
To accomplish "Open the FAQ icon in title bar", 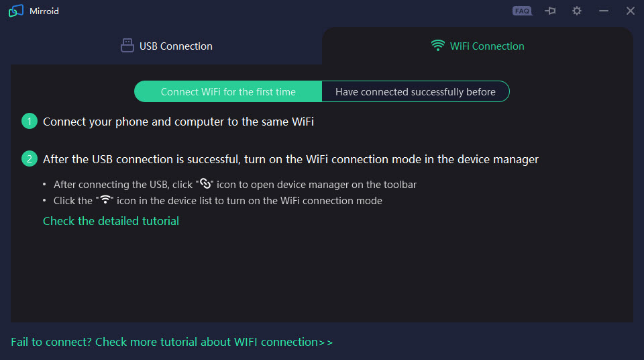I will pos(522,11).
